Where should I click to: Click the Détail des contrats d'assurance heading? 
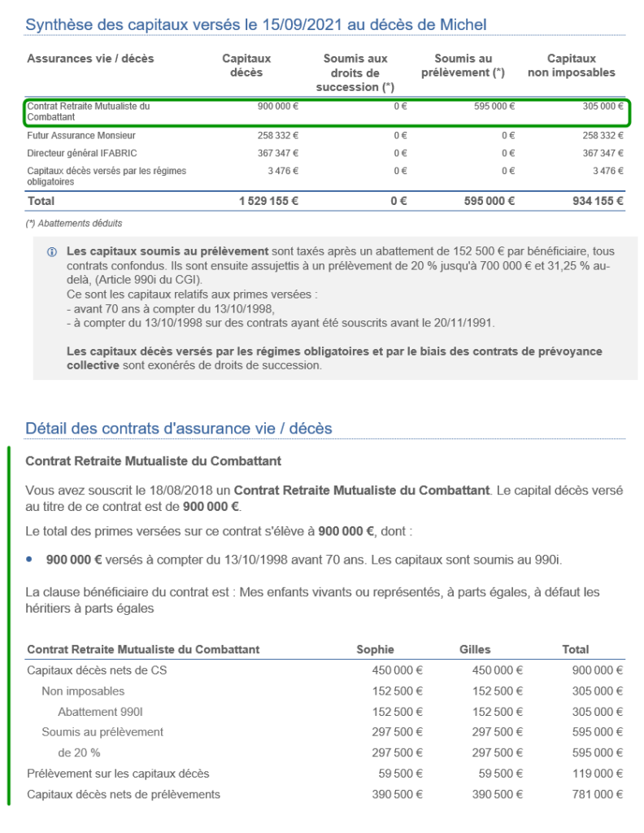(x=179, y=428)
